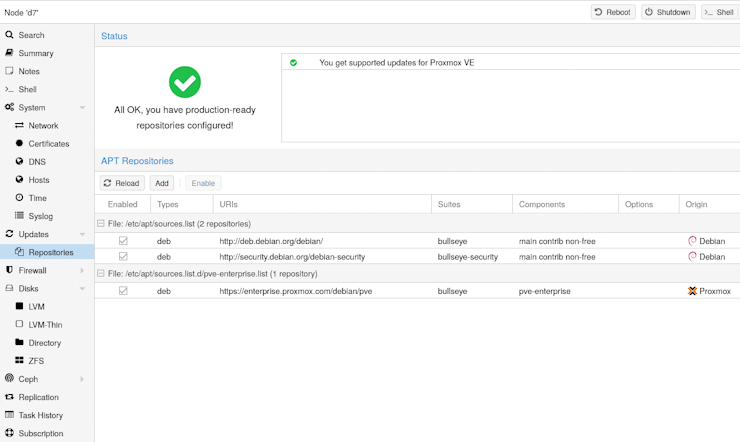Viewport: 740px width, 442px height.
Task: Collapse the pve-enterprise.list file group
Action: [101, 274]
